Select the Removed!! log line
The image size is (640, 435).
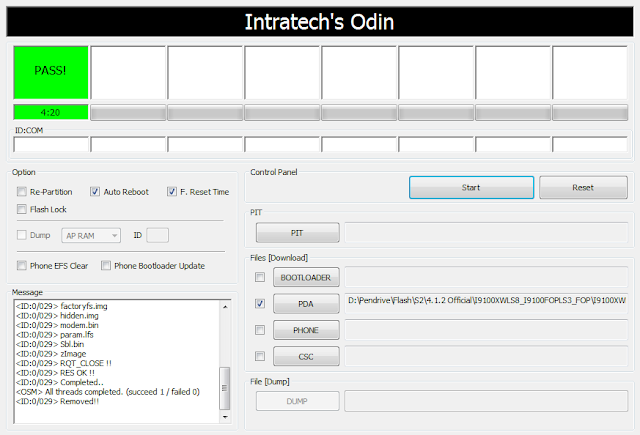tap(58, 402)
